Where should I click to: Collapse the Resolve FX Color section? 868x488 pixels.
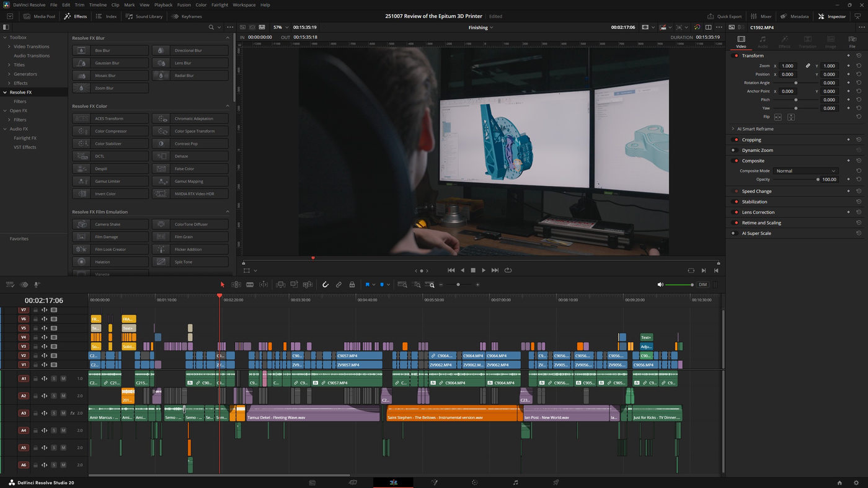click(x=228, y=105)
